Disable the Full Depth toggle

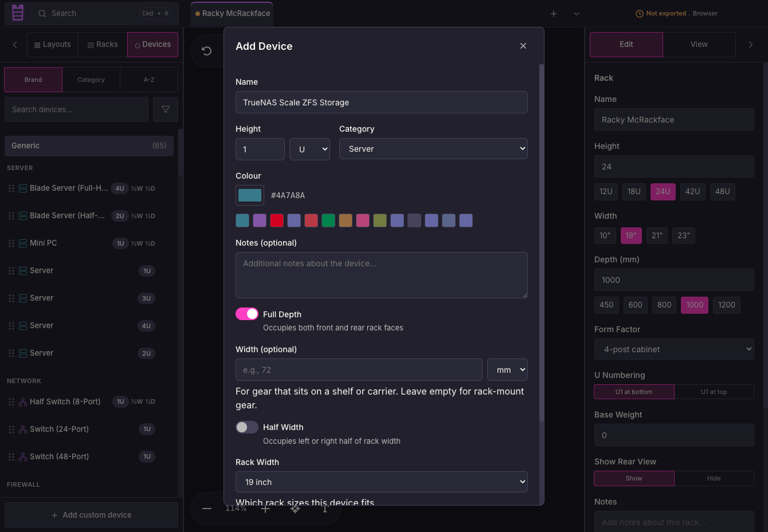[247, 314]
